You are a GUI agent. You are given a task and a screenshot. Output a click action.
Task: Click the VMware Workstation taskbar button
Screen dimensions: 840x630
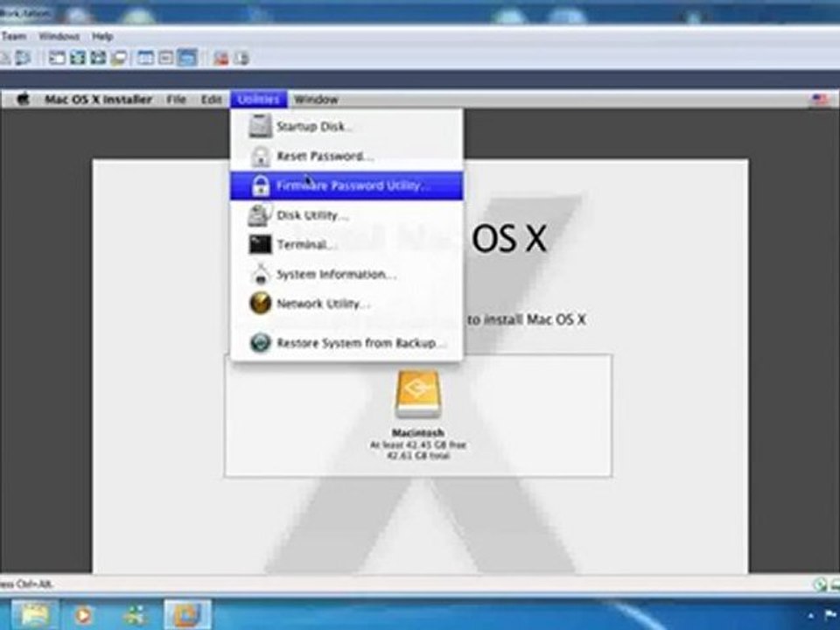[187, 615]
